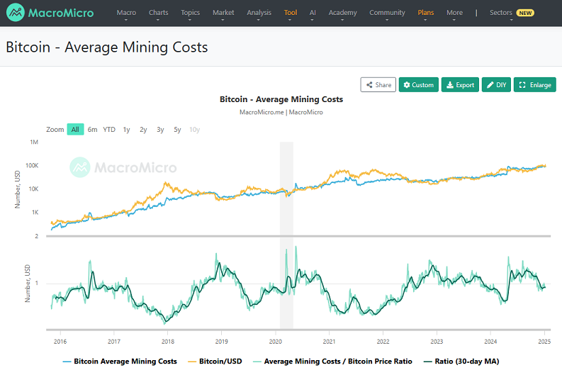Click the 2020 label on the time axis
The width and height of the screenshot is (562, 392).
(275, 342)
